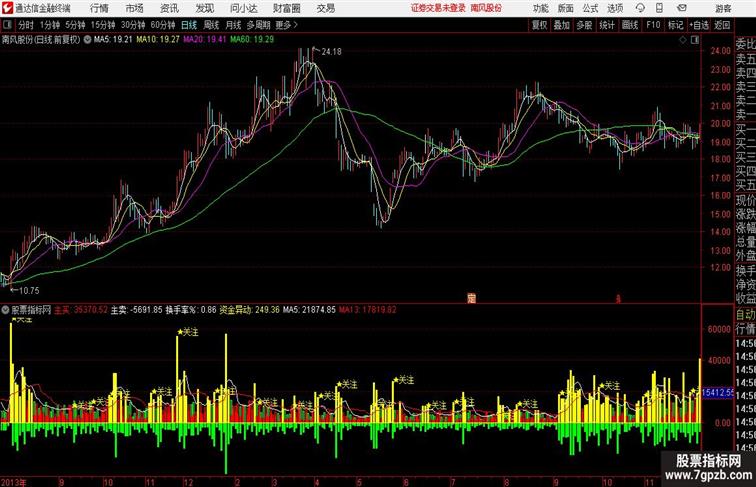
Task: Open the 问小达 menu
Action: [x=243, y=8]
